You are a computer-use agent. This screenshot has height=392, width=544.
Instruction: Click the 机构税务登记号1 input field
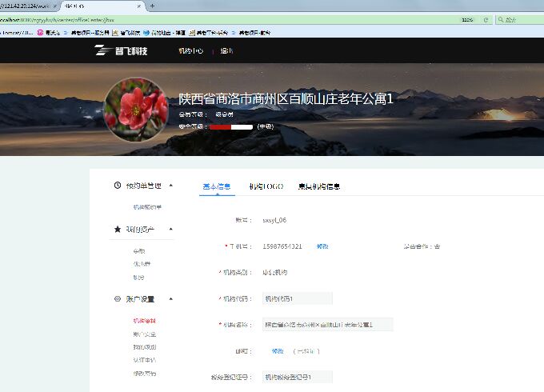click(297, 376)
